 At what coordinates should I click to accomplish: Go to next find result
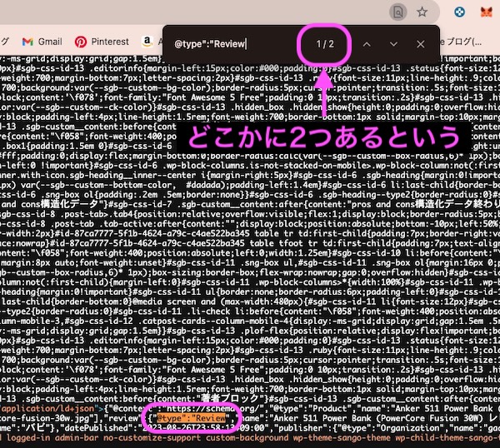(393, 44)
